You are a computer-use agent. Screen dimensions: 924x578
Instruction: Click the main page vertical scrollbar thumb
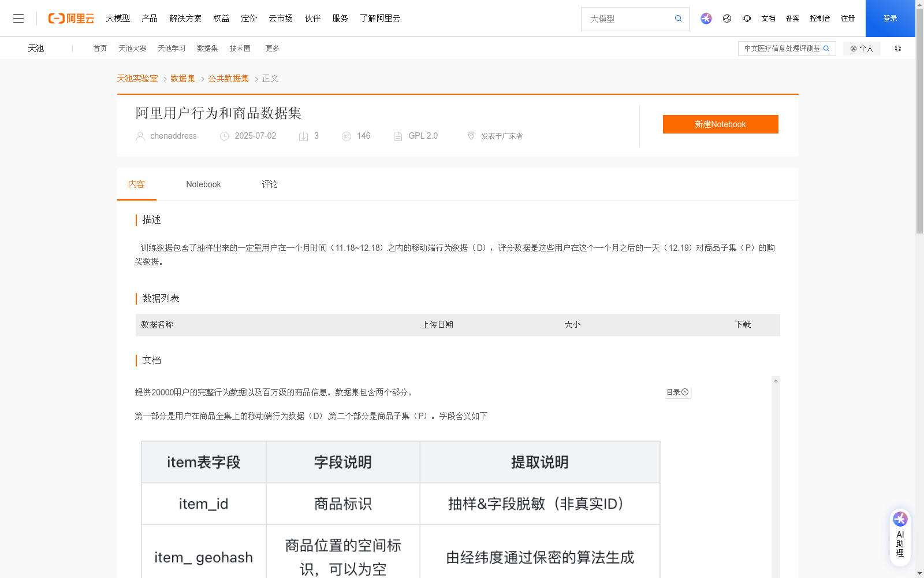(919, 121)
